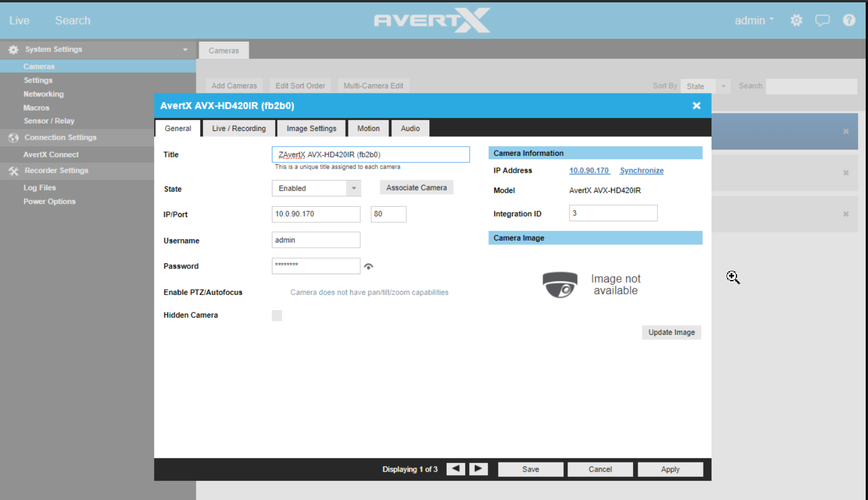
Task: Select Cameras in the sidebar
Action: point(39,66)
